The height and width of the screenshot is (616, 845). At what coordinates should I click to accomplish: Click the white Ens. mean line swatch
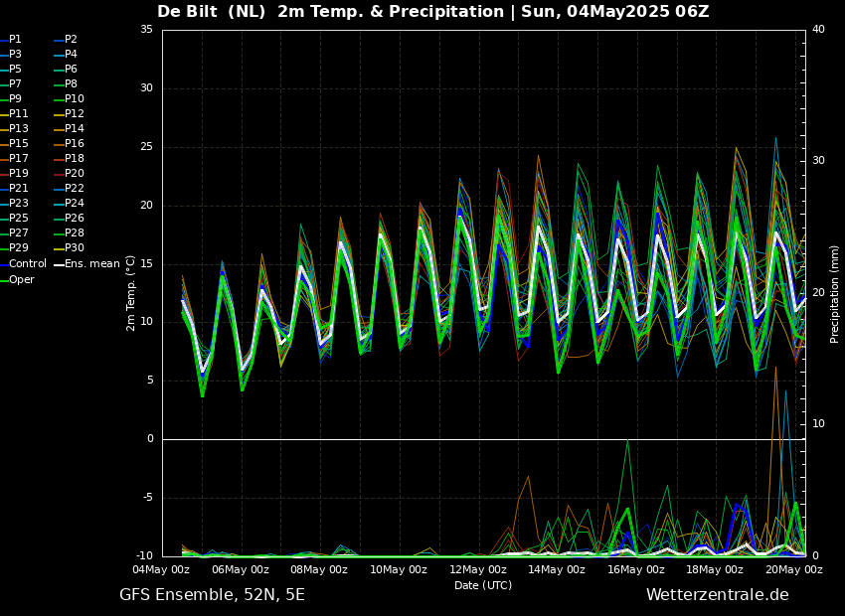[59, 264]
